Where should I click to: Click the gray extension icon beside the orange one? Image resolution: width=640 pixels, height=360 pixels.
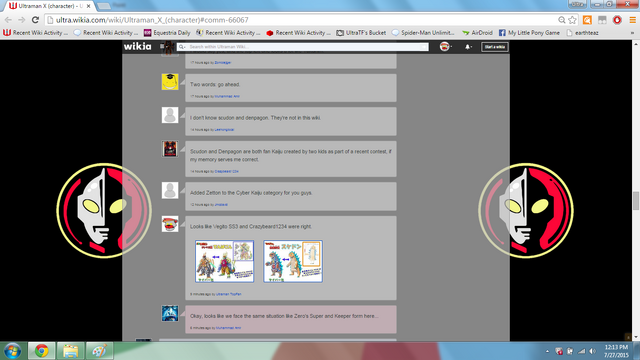pos(602,20)
